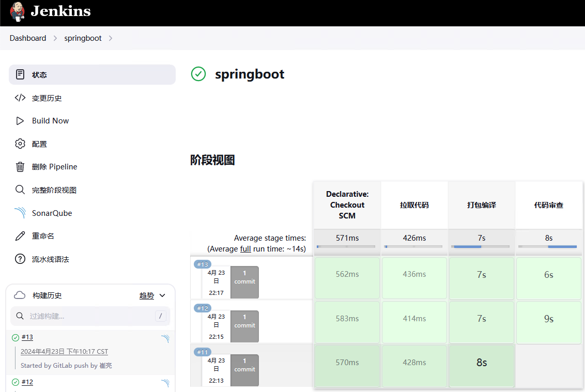
Task: Click green success icon beside springboot title
Action: (x=198, y=74)
